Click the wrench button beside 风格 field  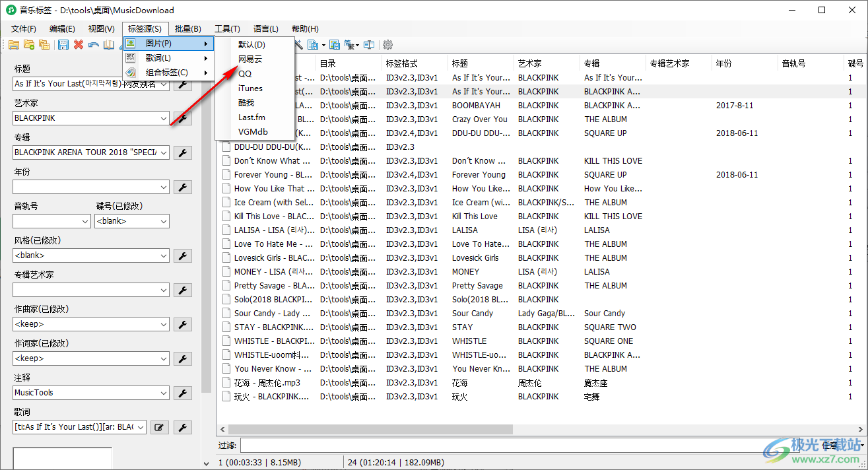click(183, 255)
